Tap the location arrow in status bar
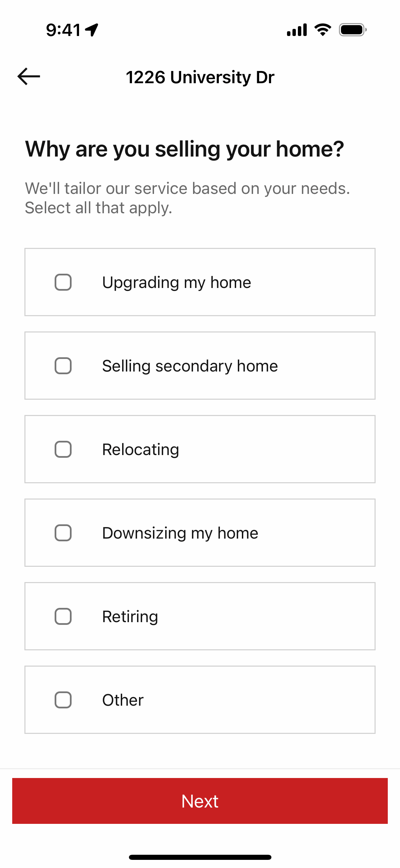The width and height of the screenshot is (400, 868). pos(92,30)
